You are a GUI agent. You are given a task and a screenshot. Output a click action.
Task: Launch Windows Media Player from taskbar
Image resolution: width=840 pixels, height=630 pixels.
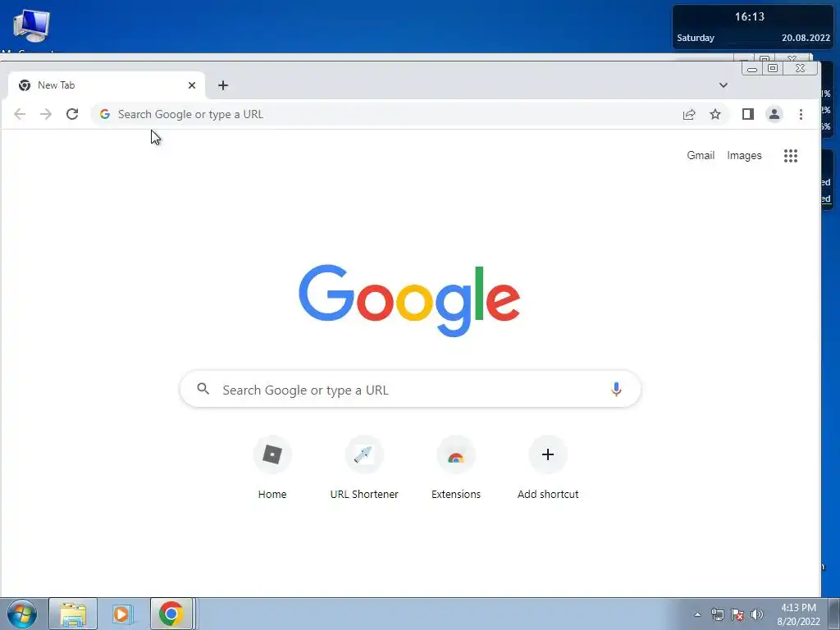(121, 614)
